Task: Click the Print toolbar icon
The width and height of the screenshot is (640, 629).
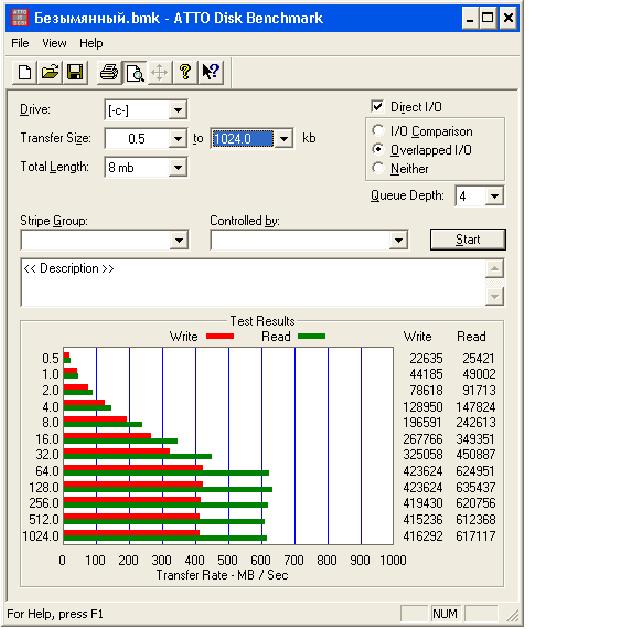Action: (x=109, y=72)
